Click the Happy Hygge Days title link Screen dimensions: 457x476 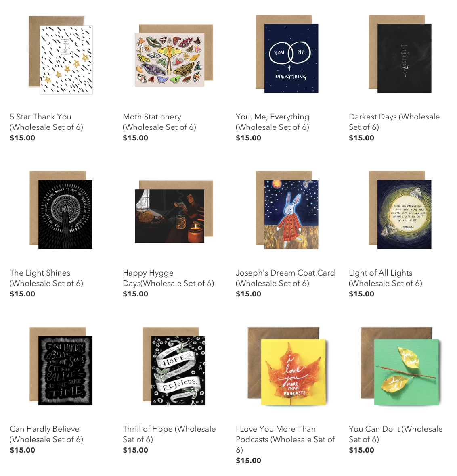pyautogui.click(x=168, y=278)
